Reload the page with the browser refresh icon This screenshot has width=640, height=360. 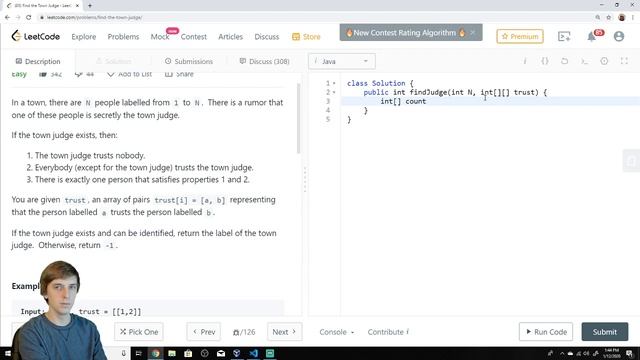tap(29, 18)
